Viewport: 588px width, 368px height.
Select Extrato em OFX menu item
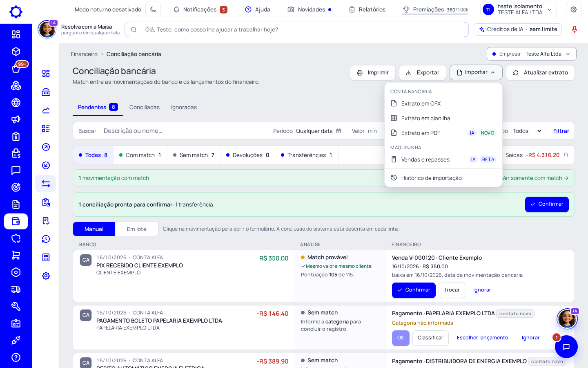(x=443, y=103)
